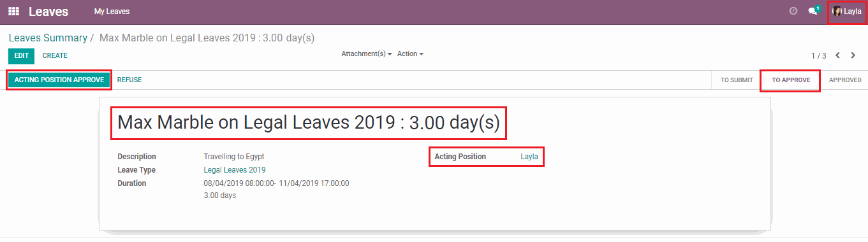Screen dimensions: 868x242
Task: Go to the previous record arrow
Action: point(838,55)
